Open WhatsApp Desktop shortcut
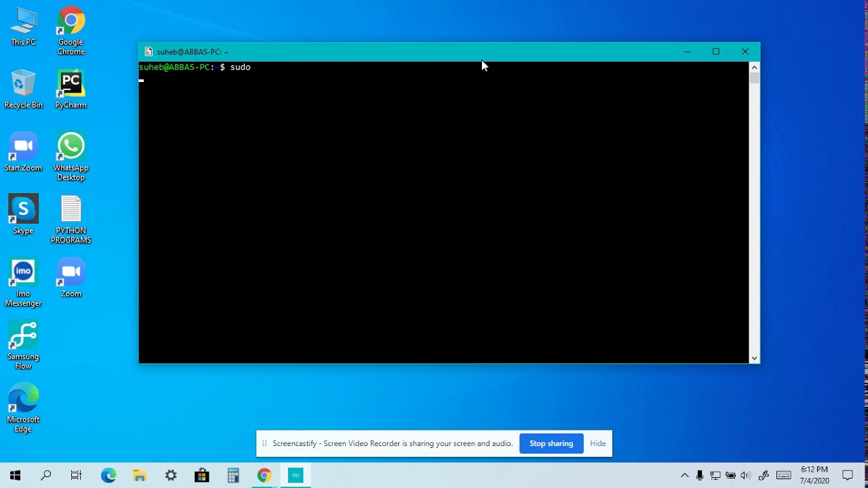This screenshot has height=488, width=868. coord(71,157)
